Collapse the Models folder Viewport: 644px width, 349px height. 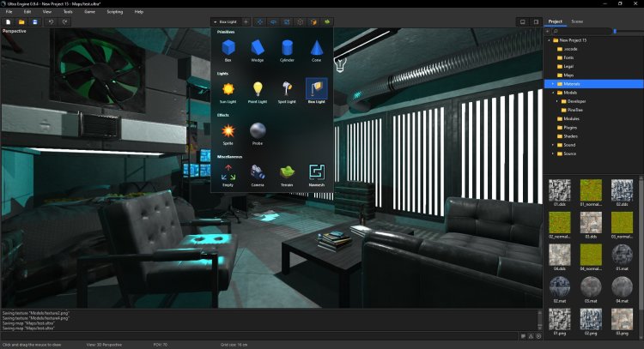pyautogui.click(x=553, y=93)
